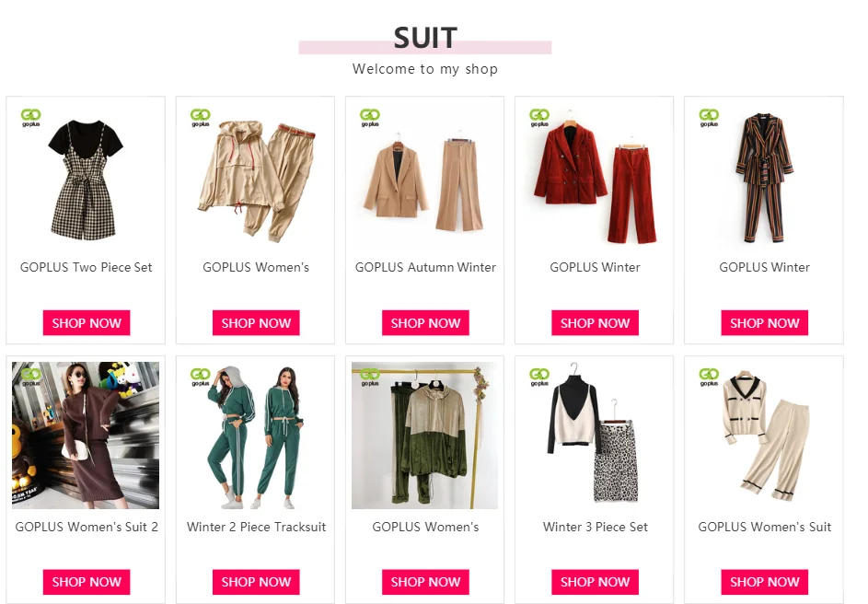Click the SUIT section heading

click(x=425, y=38)
